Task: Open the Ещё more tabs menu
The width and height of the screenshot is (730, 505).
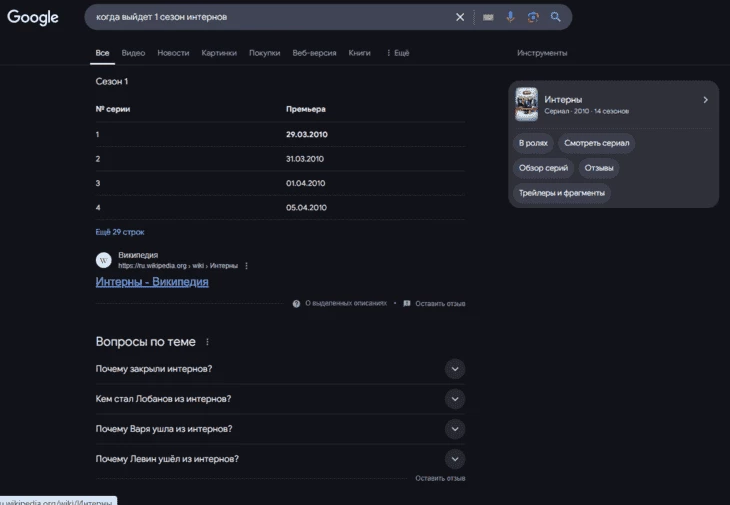Action: [x=398, y=53]
